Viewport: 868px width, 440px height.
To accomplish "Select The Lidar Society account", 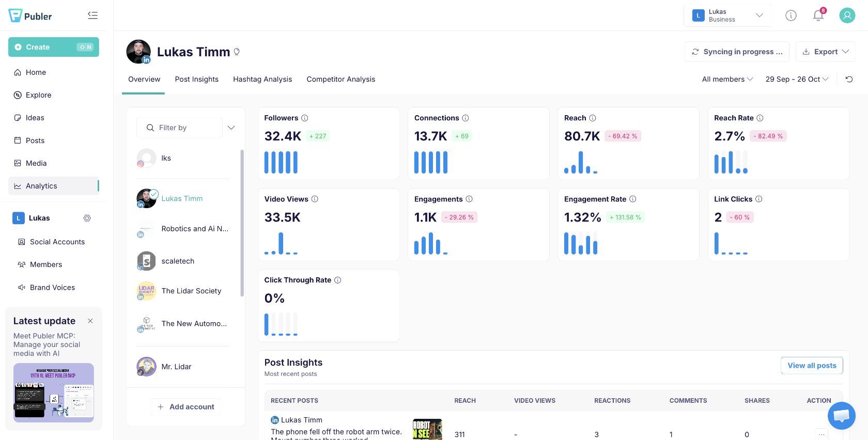I will click(x=183, y=291).
